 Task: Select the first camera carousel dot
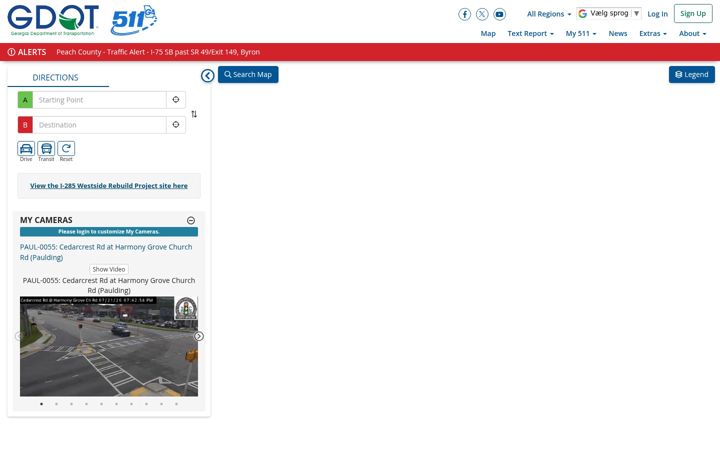coord(41,404)
